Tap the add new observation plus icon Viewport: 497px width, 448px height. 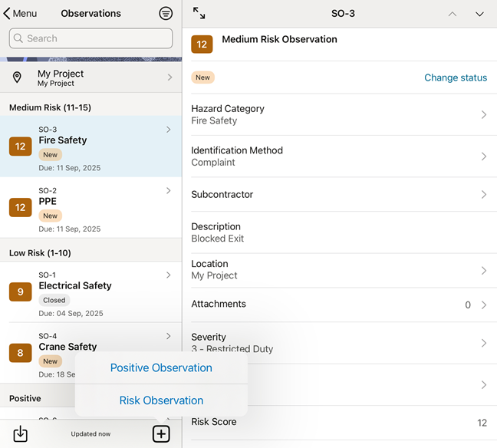click(x=161, y=433)
